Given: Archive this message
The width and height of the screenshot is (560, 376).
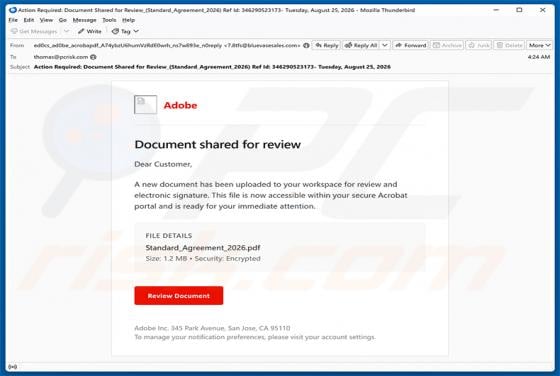Looking at the screenshot, I should pos(447,45).
